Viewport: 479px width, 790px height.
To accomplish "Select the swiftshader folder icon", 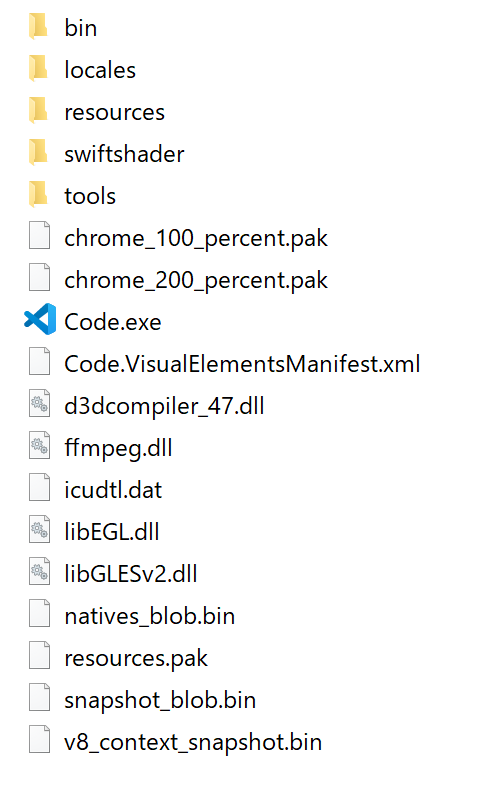I will (x=39, y=153).
